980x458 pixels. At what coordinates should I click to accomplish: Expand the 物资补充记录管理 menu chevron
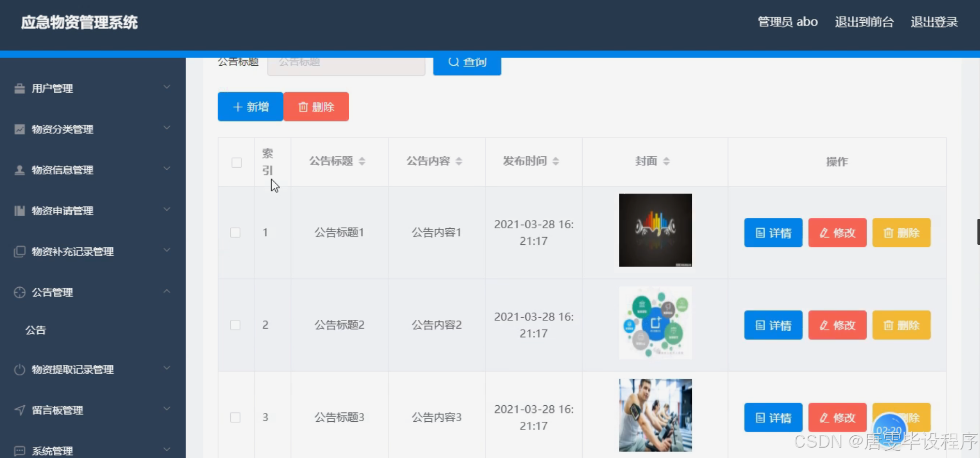click(167, 250)
